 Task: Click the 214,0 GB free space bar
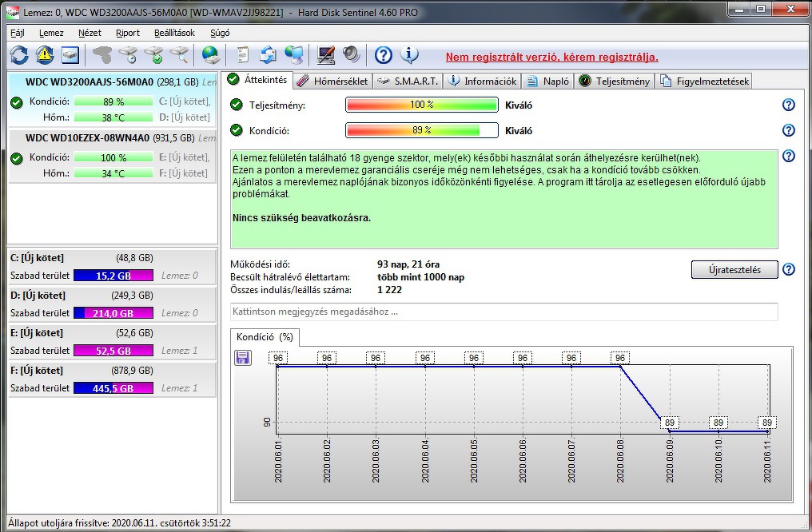113,312
